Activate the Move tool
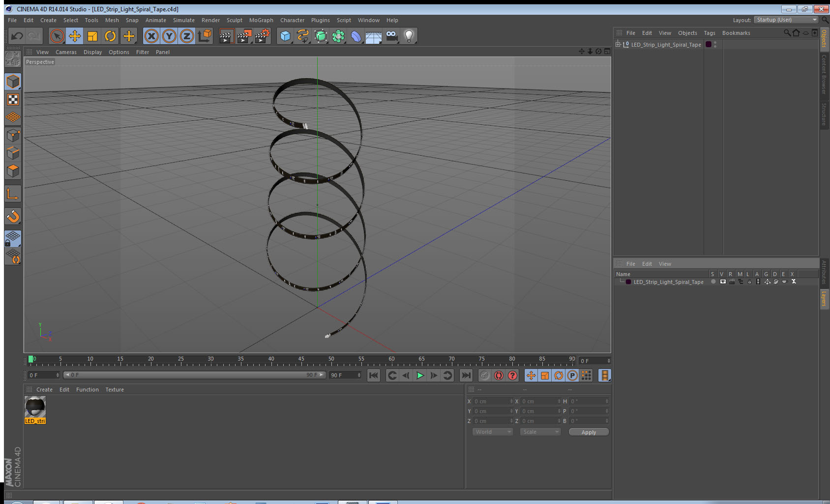The image size is (830, 504). [75, 36]
